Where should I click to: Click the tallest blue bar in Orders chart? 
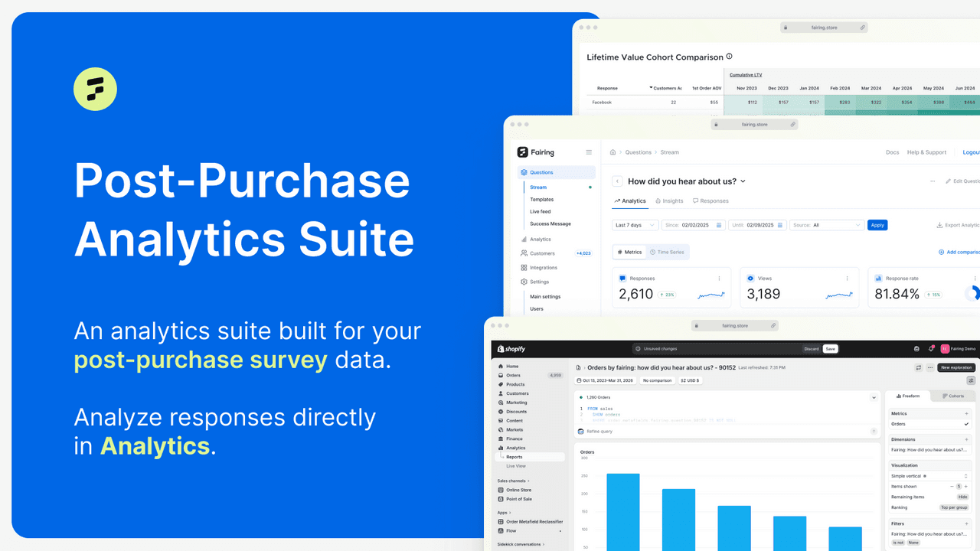(x=623, y=512)
